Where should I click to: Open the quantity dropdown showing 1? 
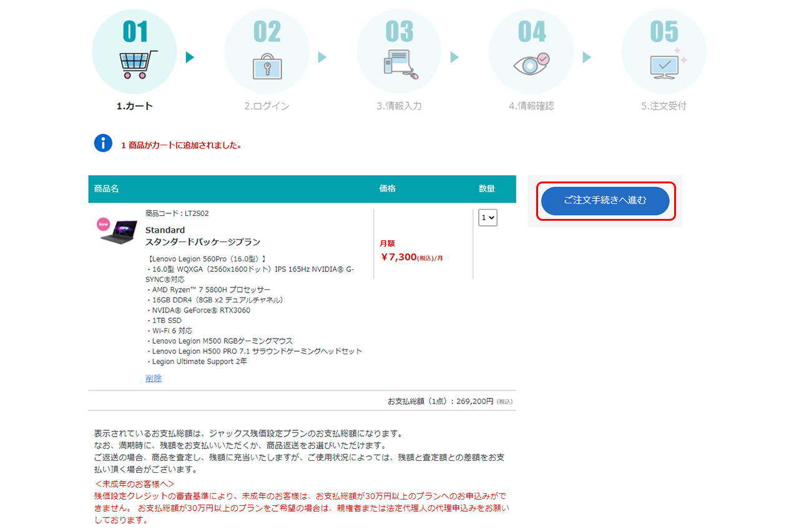click(488, 218)
